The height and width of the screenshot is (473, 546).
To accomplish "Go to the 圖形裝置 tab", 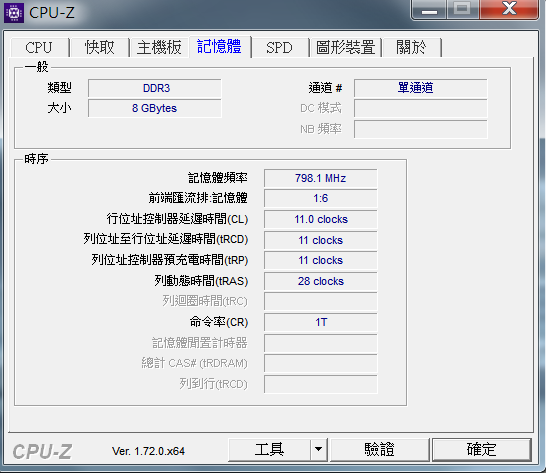I will click(345, 47).
